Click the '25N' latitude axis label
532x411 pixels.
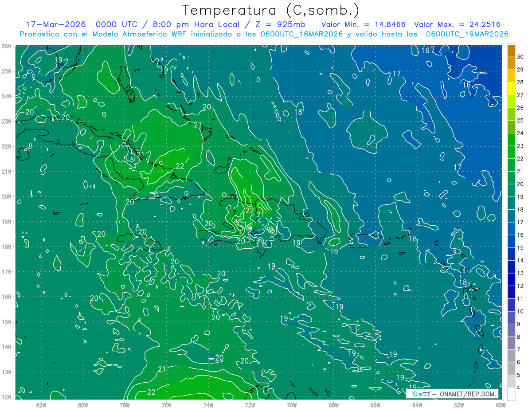[x=7, y=71]
